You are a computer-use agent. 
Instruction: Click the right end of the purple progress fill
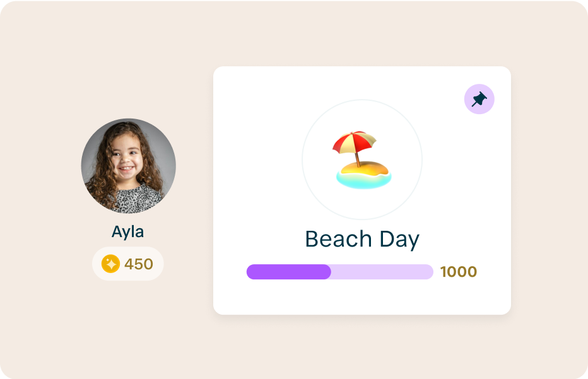coord(327,272)
